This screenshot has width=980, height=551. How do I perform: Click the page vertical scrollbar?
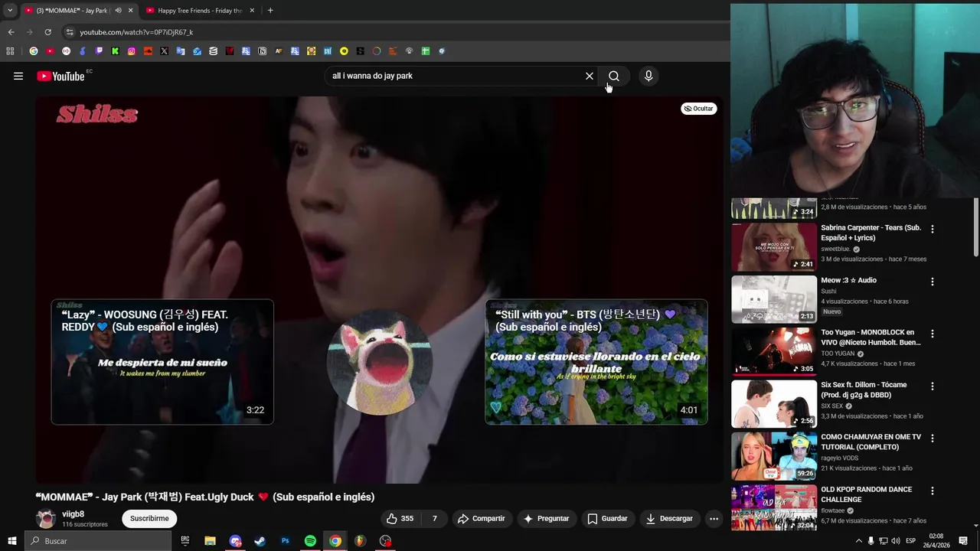pyautogui.click(x=975, y=227)
